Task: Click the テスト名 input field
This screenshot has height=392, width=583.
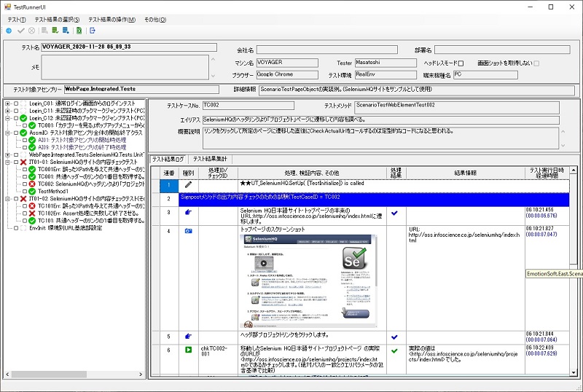Action: pyautogui.click(x=129, y=47)
